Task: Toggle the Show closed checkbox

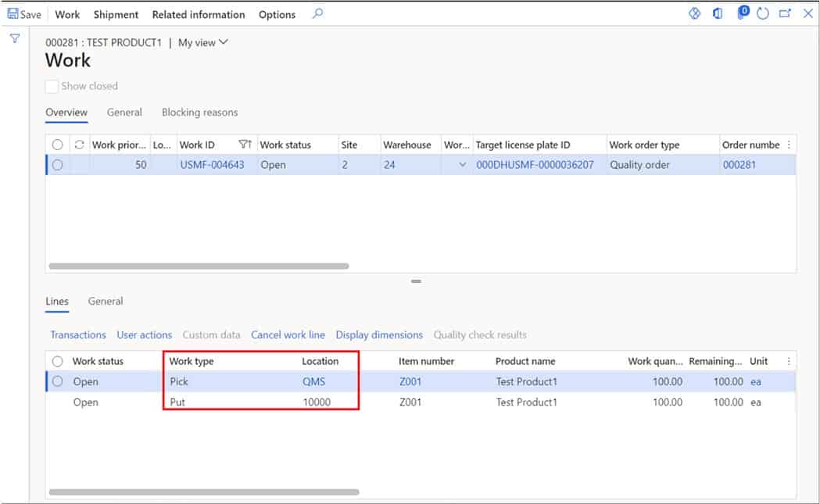Action: 52,86
